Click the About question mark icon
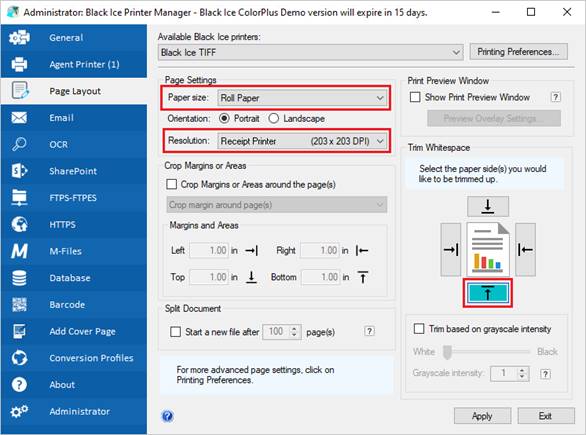This screenshot has width=586, height=435. click(x=19, y=385)
